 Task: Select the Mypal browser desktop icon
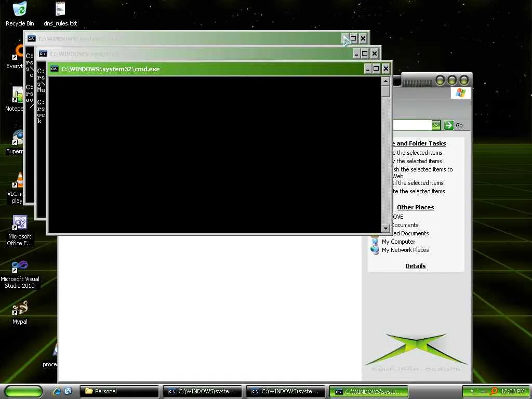tap(20, 313)
